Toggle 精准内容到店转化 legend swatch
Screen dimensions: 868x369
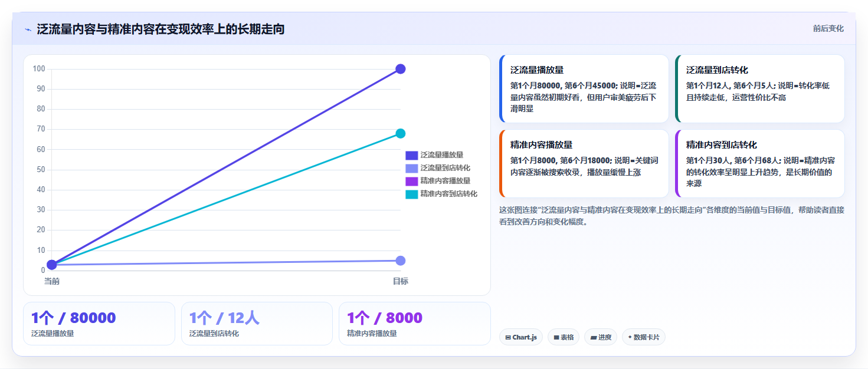click(411, 194)
